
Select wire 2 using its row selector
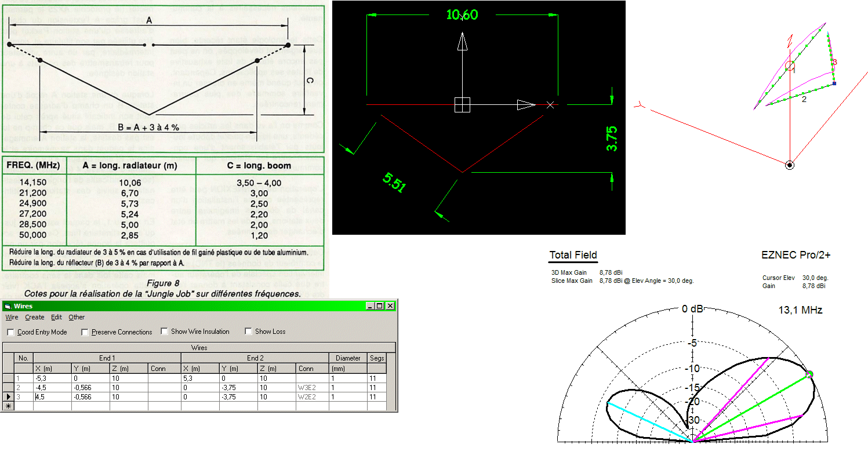(x=8, y=388)
